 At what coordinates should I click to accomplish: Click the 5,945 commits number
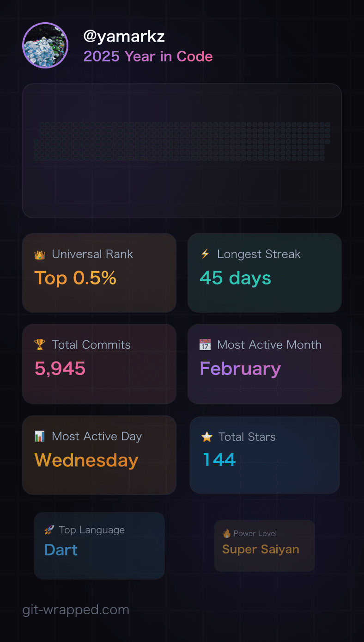60,369
